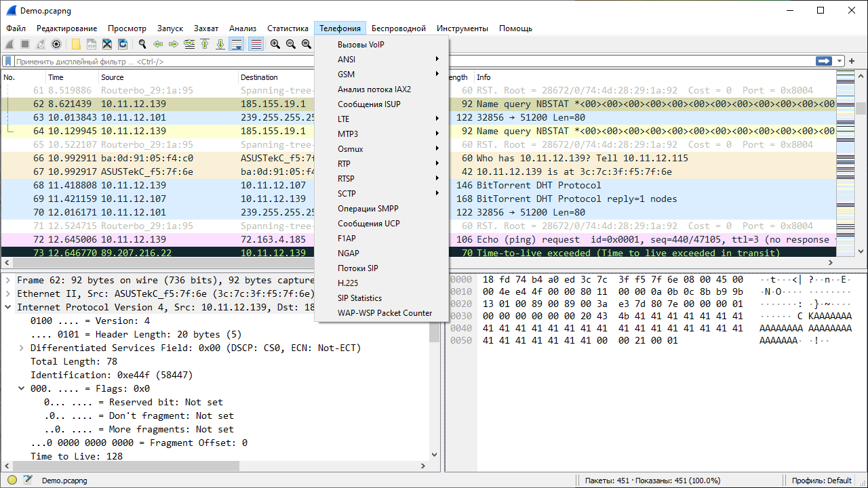Image resolution: width=868 pixels, height=488 pixels.
Task: Jump to the last packet
Action: (220, 44)
